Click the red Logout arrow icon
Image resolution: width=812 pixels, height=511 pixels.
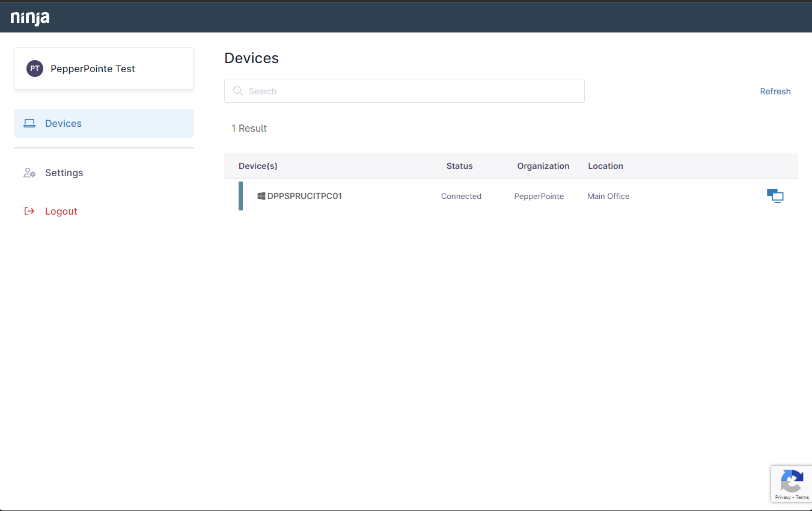click(x=29, y=211)
